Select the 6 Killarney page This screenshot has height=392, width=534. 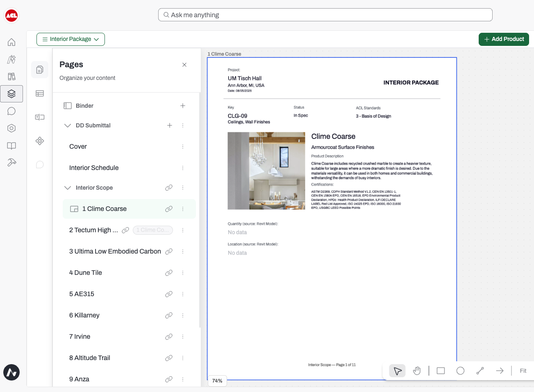point(84,315)
